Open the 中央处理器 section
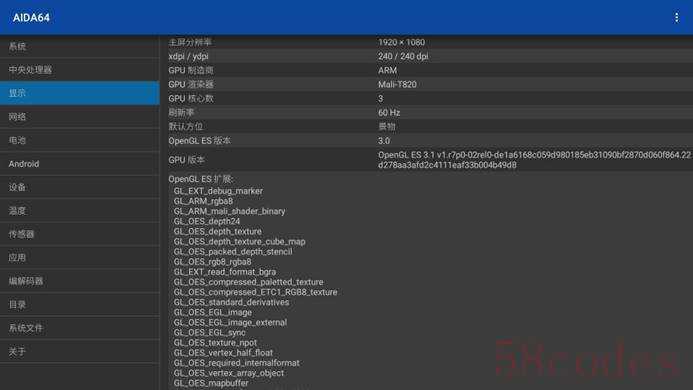Viewport: 693px width, 390px height. pos(80,70)
